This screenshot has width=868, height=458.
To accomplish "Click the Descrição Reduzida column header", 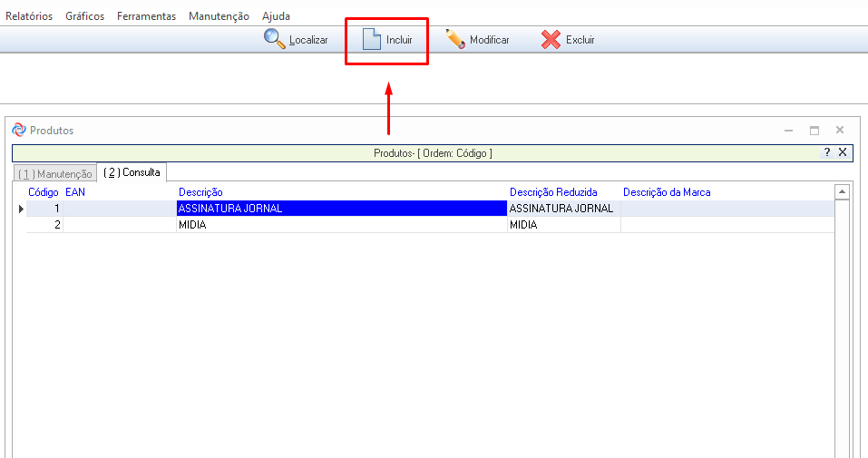I will pyautogui.click(x=553, y=192).
